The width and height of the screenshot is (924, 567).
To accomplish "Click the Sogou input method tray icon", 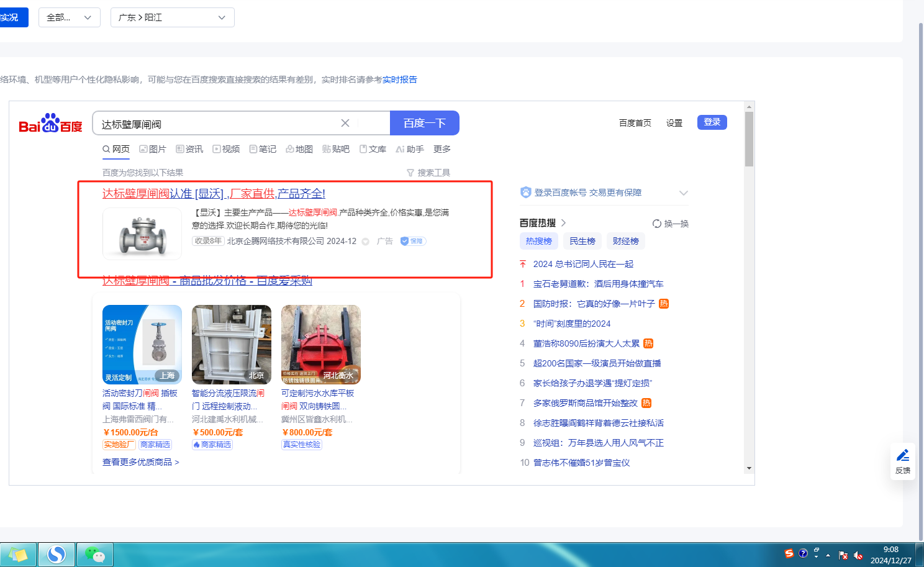I will coord(789,553).
